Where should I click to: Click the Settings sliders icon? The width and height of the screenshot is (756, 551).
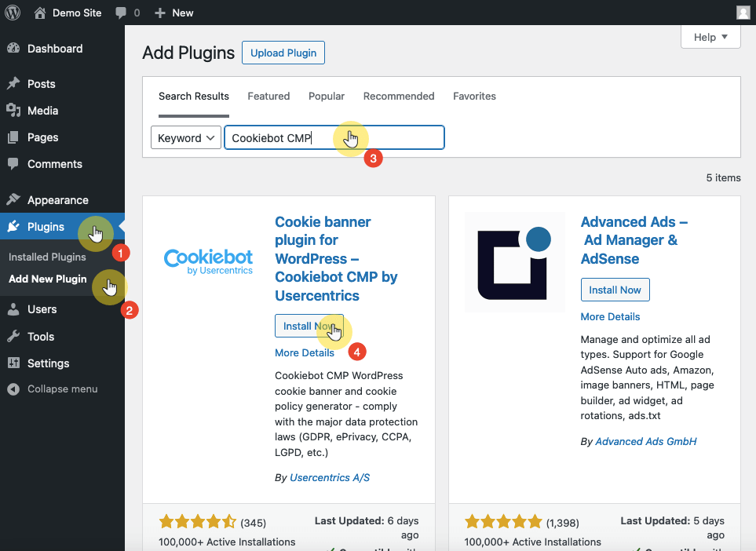point(13,363)
